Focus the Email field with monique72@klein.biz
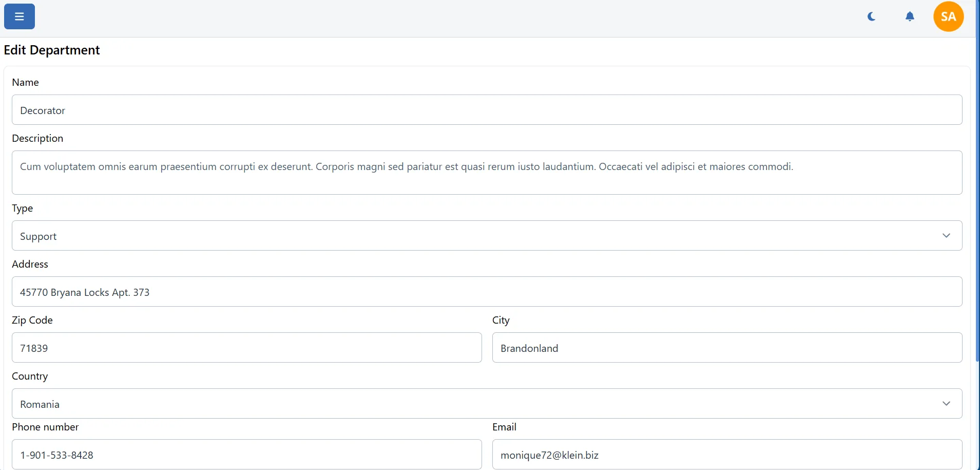 (x=727, y=455)
